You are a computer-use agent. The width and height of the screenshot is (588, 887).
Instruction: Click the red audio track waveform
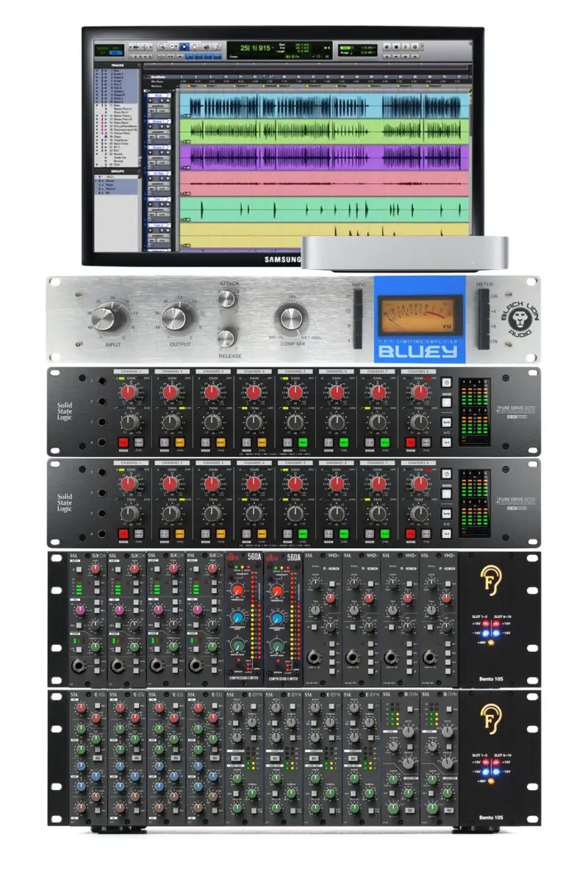pyautogui.click(x=324, y=182)
